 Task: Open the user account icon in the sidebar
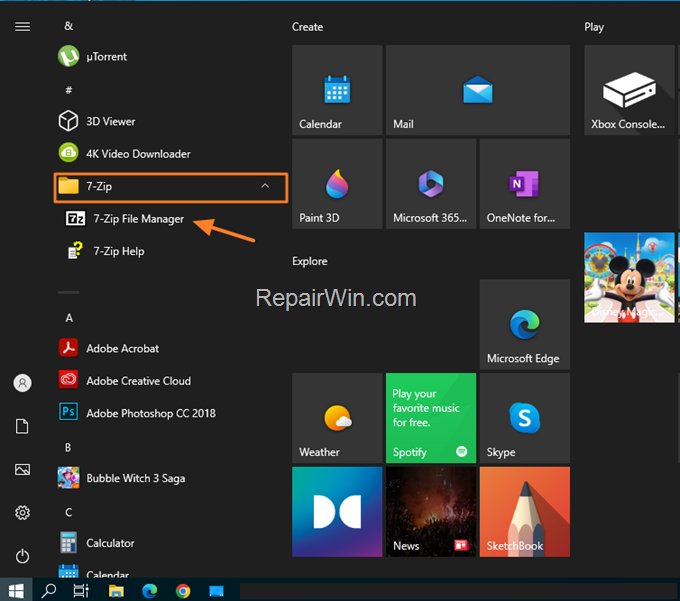[x=23, y=383]
